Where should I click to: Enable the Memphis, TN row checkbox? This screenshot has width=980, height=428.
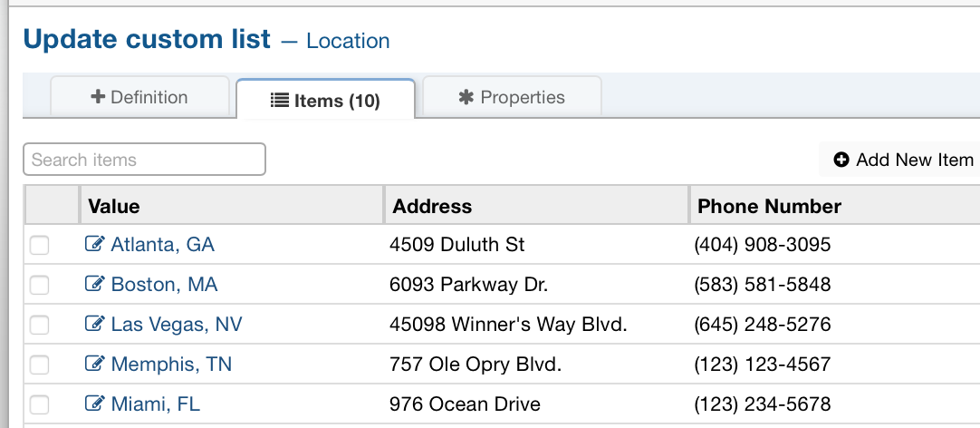coord(39,365)
